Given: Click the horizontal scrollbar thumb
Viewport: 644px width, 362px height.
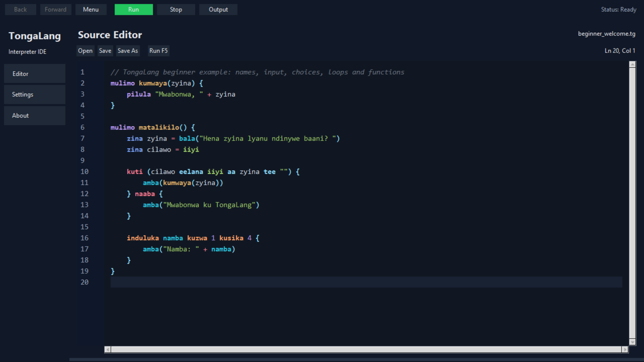Looking at the screenshot, I should coord(366,350).
